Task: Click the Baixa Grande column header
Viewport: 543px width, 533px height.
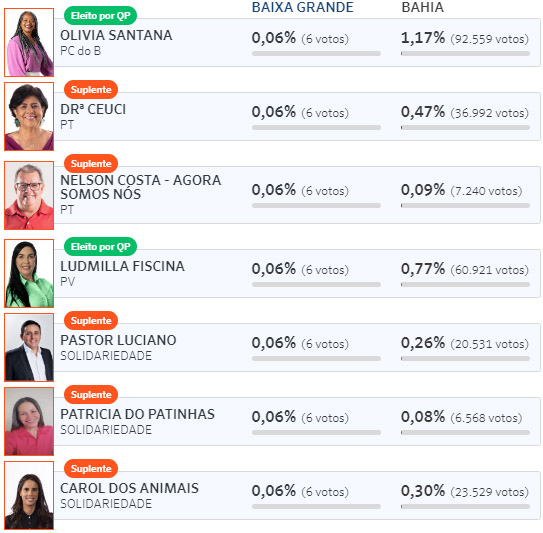Action: point(303,7)
